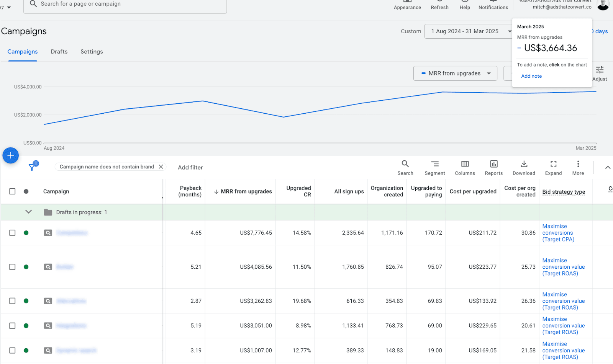Click the Add note link
Screen dimensions: 613x364
click(531, 76)
